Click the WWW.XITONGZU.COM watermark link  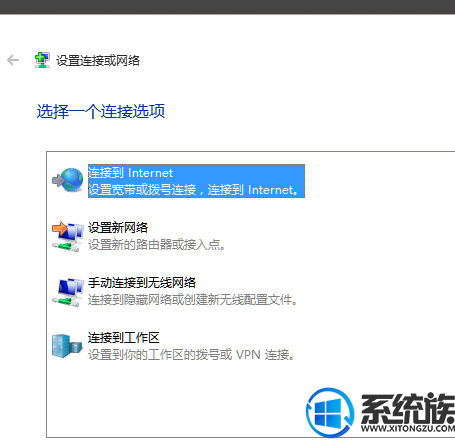(x=408, y=428)
